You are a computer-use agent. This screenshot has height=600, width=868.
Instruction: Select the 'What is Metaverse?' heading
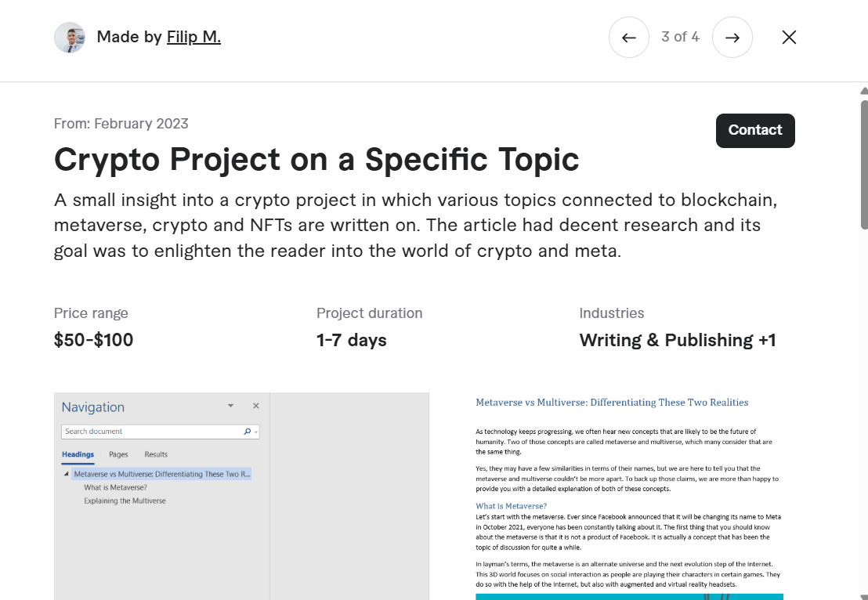point(115,487)
